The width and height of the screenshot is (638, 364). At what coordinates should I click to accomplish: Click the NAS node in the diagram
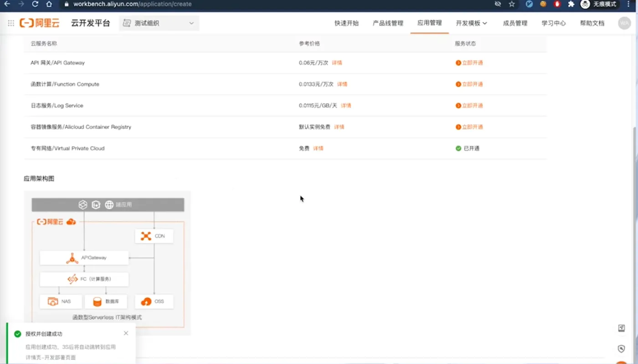click(x=61, y=302)
